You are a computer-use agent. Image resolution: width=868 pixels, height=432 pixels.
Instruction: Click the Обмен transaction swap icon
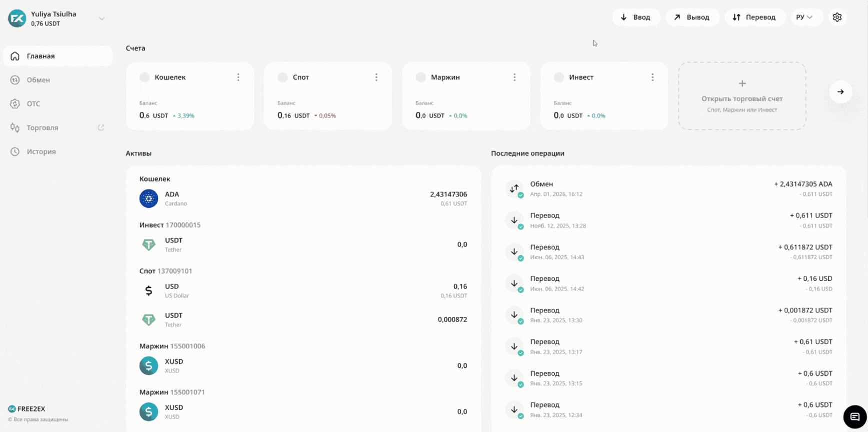[x=514, y=189]
